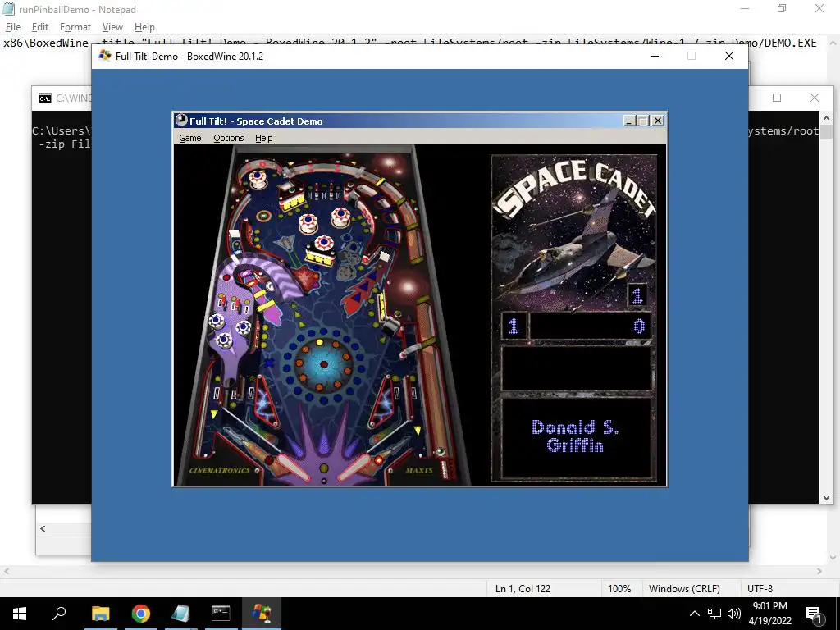
Task: Click the CINEMATRONICS label on the table
Action: [220, 470]
